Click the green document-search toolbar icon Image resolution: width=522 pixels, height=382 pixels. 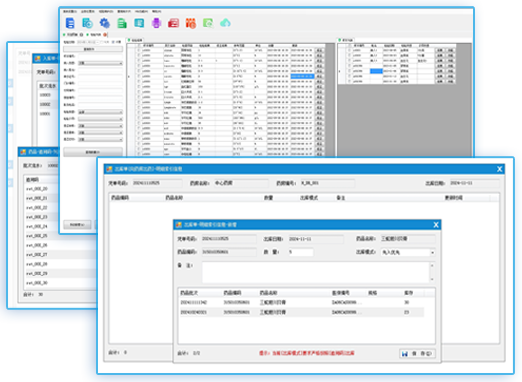pos(208,23)
